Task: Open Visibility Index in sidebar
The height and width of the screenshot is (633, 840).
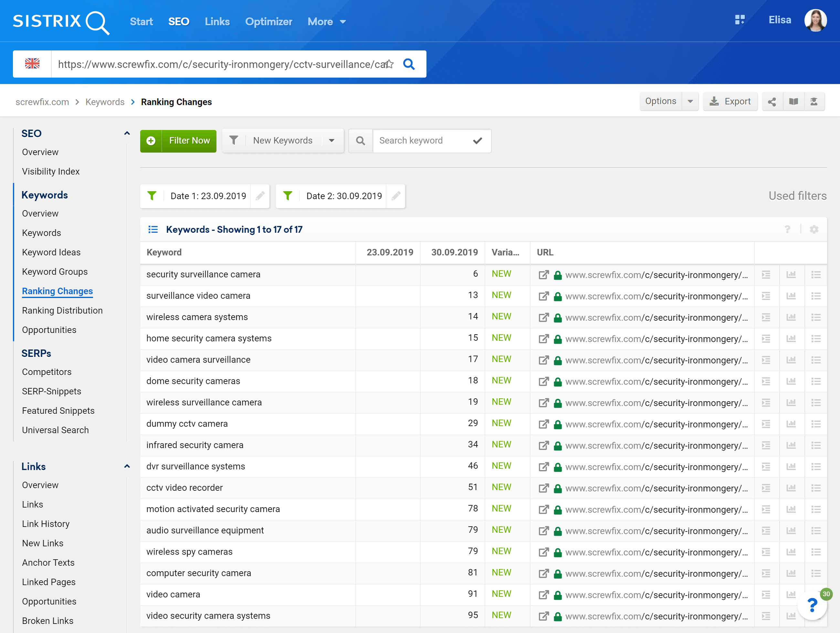Action: pos(51,171)
